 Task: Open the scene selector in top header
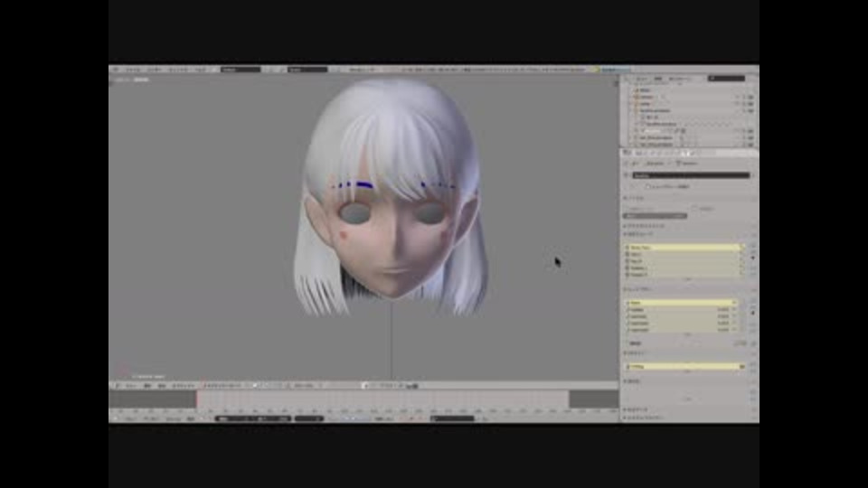click(307, 70)
